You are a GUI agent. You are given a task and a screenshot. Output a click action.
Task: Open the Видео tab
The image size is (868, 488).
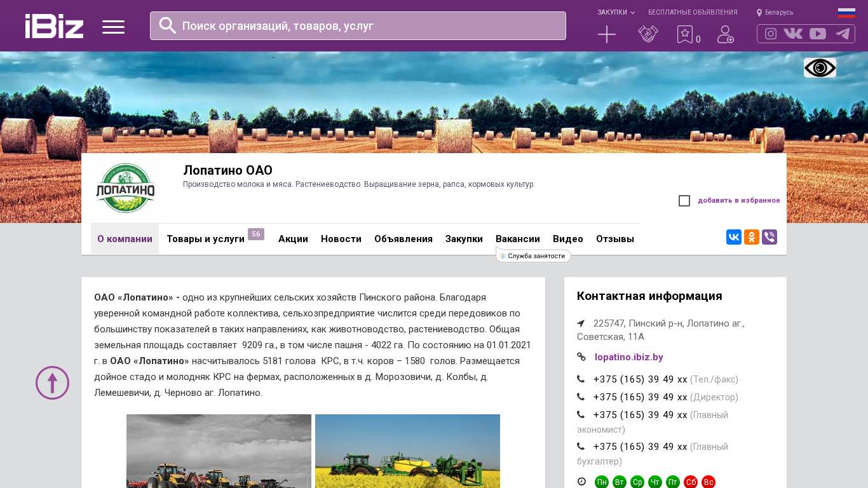[x=568, y=239]
